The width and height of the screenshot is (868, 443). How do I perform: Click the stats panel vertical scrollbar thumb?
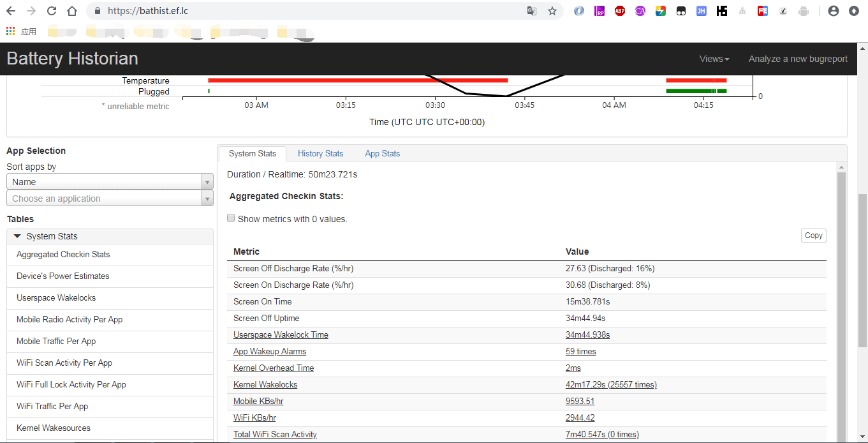pyautogui.click(x=841, y=306)
